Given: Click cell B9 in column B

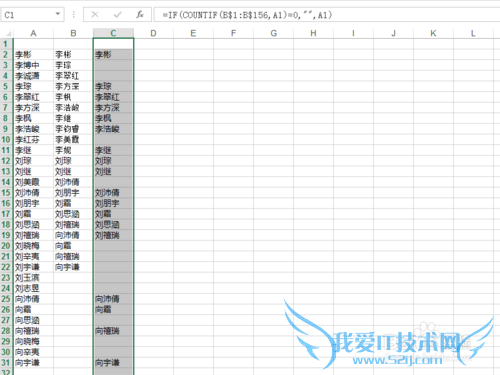Looking at the screenshot, I should pyautogui.click(x=73, y=129).
